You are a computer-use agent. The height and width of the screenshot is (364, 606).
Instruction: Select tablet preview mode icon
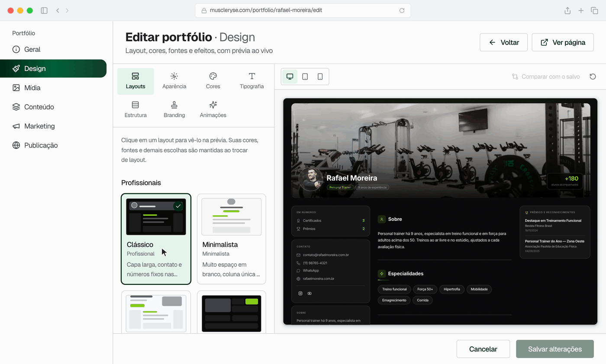click(x=305, y=77)
